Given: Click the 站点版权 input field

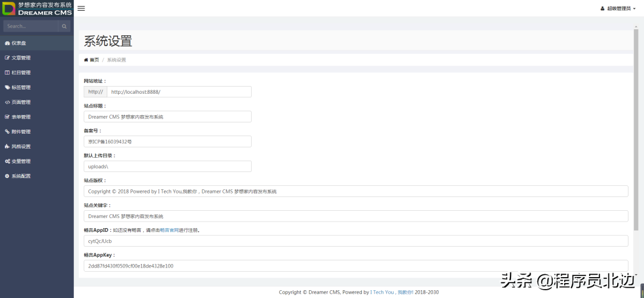Looking at the screenshot, I should (356, 191).
